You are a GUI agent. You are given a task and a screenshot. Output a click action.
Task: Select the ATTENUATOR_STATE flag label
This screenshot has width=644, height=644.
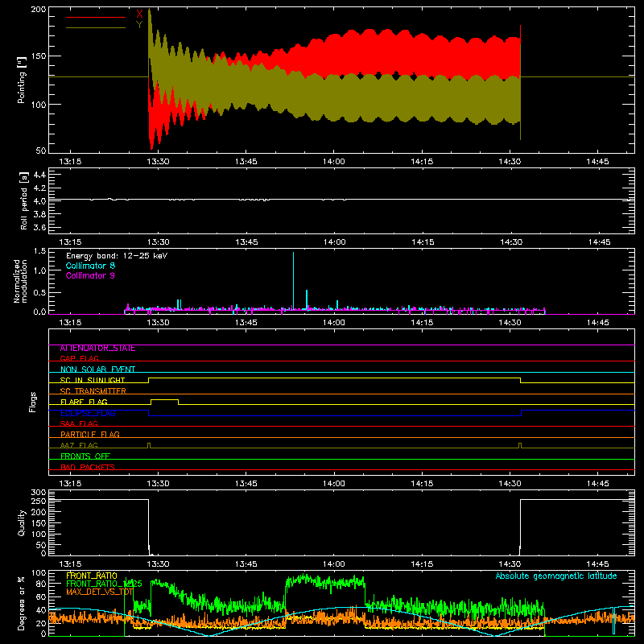click(97, 349)
